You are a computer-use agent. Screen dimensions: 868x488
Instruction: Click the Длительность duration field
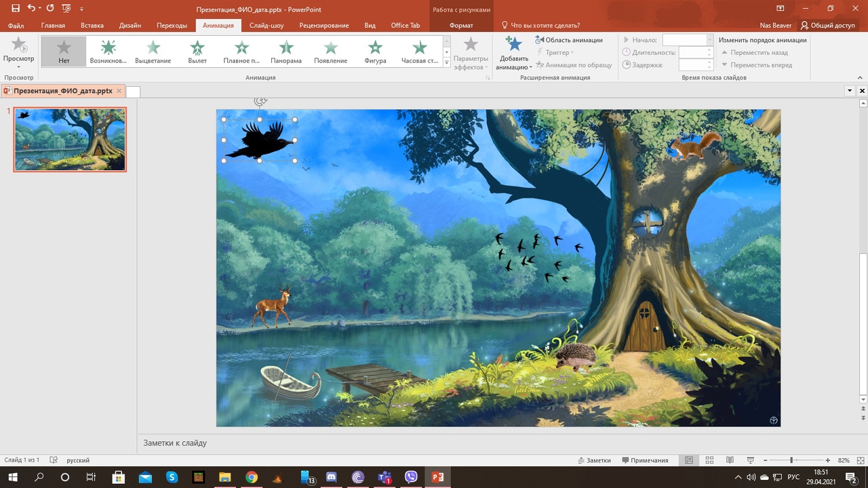(x=696, y=52)
